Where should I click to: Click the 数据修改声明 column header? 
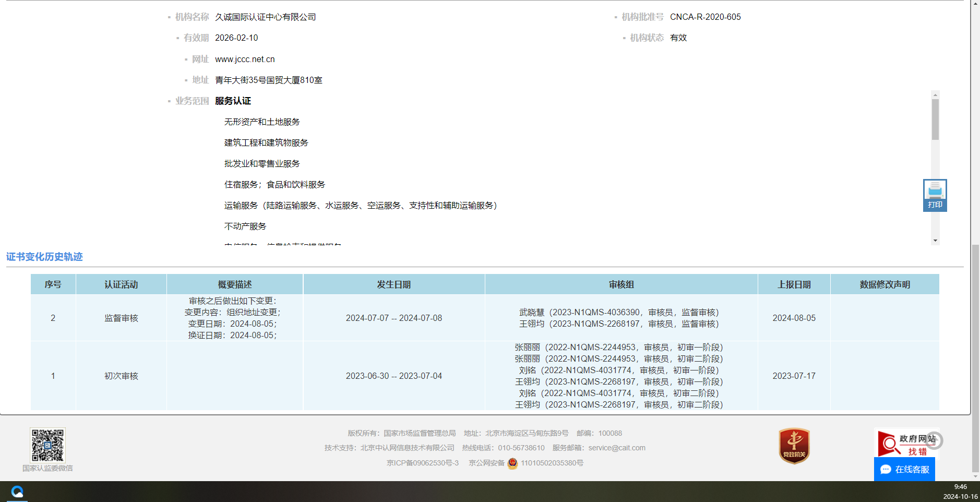point(885,284)
